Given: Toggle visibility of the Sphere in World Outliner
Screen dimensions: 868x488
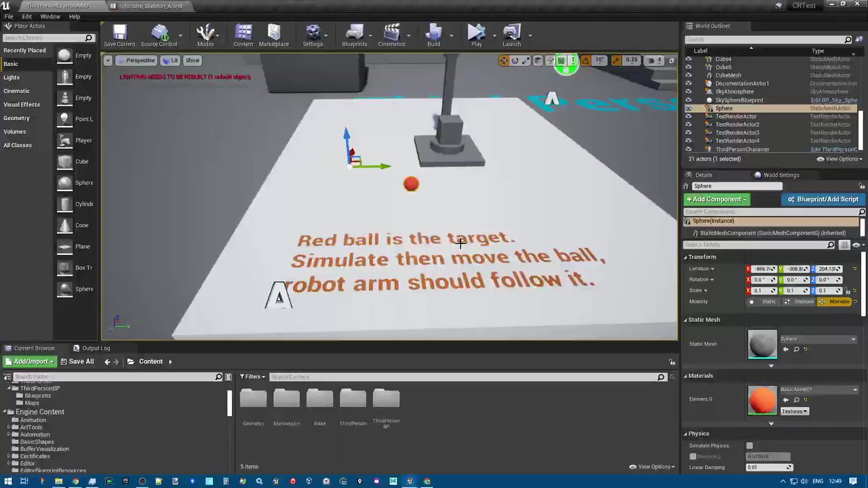Looking at the screenshot, I should tap(689, 108).
